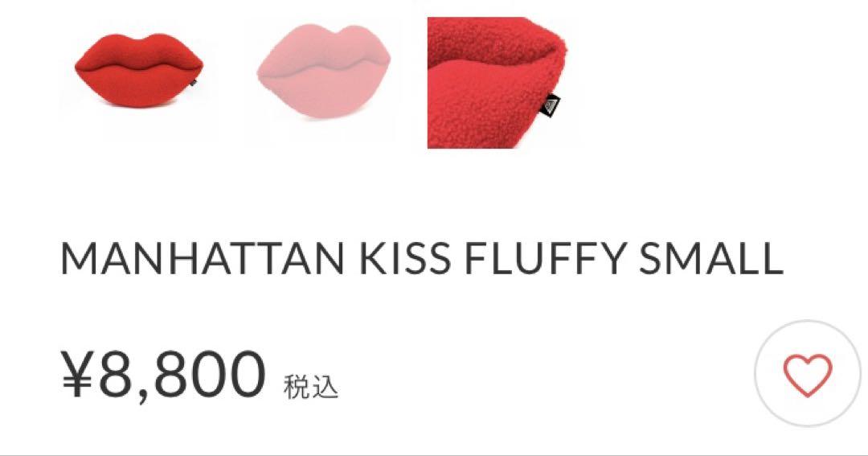Viewport: 868px width, 456px height.
Task: Click the word MANHATTAN in the title
Action: pos(202,258)
